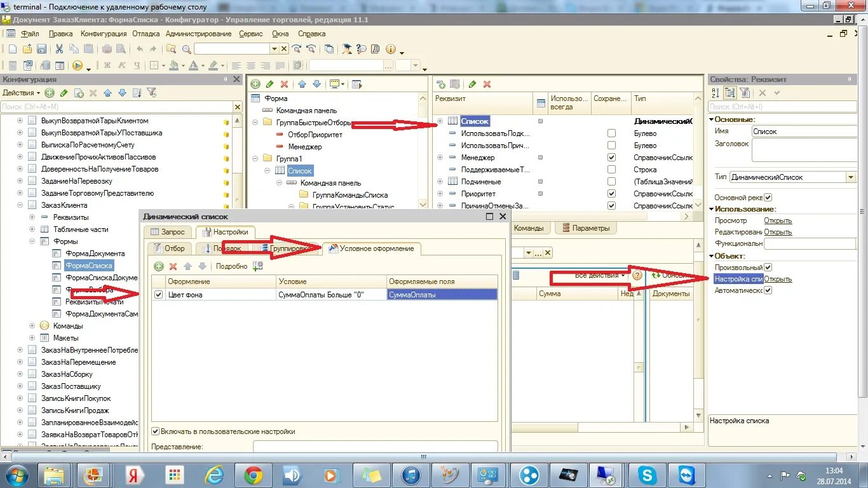Switch to the Запрос tab
The image size is (868, 488).
168,232
